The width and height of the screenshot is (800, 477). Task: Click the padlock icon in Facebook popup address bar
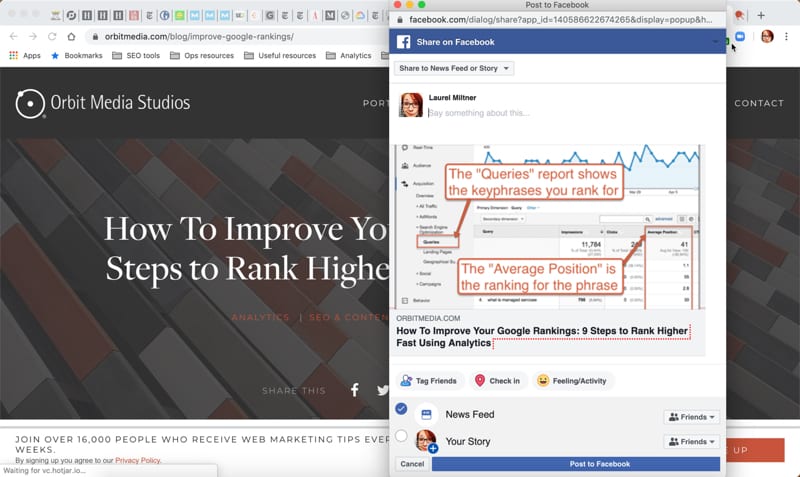pos(400,19)
